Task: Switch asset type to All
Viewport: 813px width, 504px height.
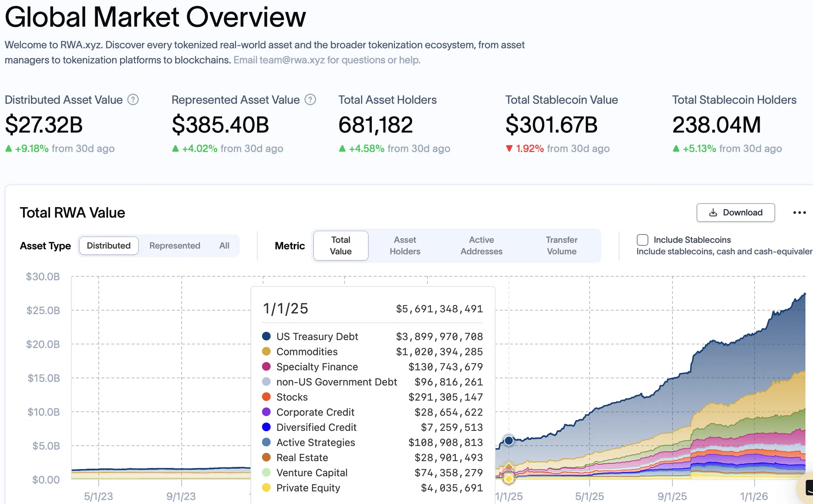Action: tap(224, 245)
